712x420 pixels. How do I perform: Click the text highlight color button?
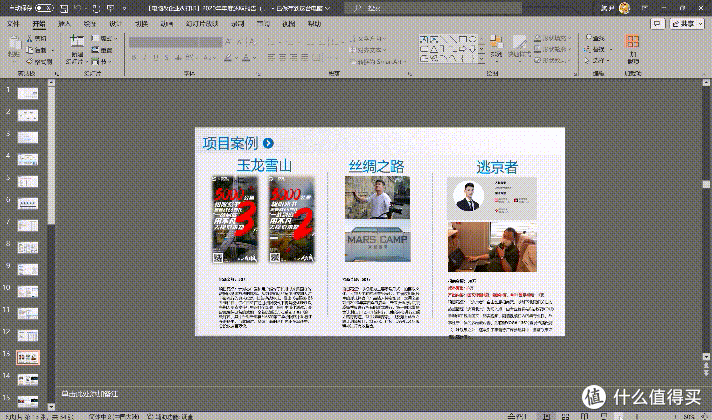point(228,58)
